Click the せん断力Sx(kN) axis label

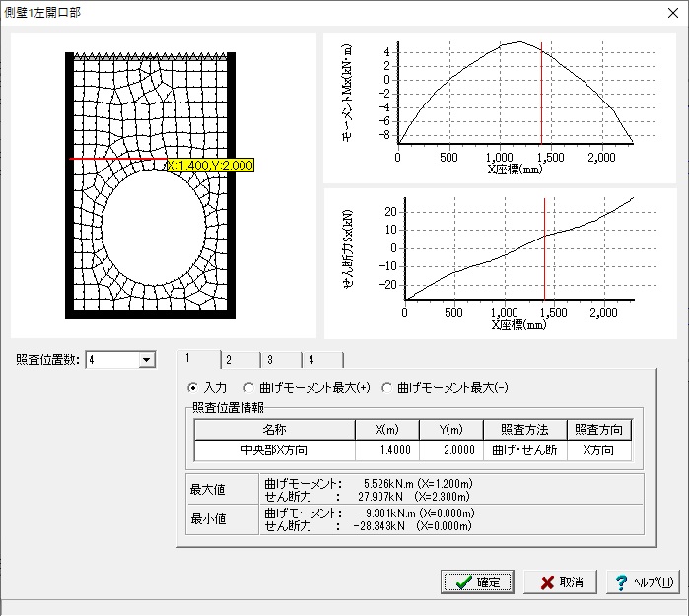coord(348,248)
